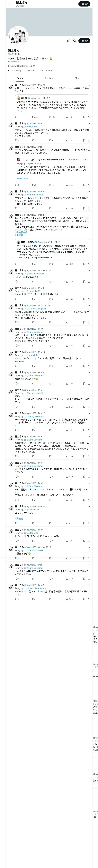The width and height of the screenshot is (98, 868).
Task: Like the Oct 10 reply to @USStockhanako
Action: tap(50, 282)
